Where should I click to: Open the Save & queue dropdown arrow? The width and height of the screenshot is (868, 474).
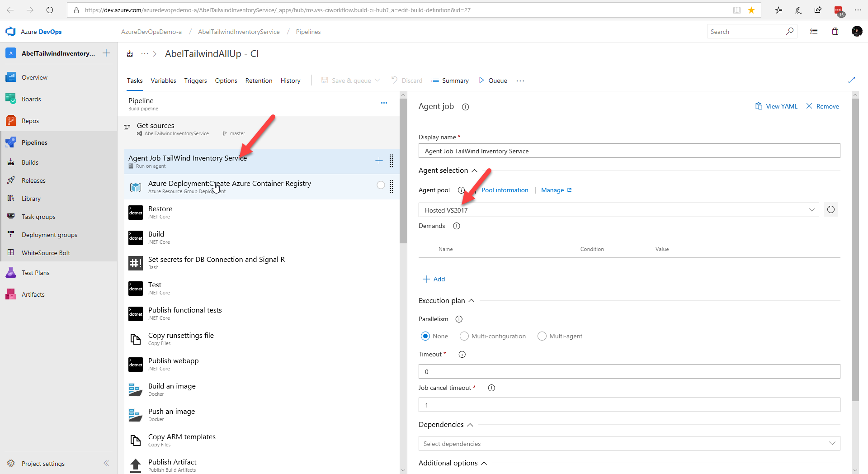click(x=377, y=81)
